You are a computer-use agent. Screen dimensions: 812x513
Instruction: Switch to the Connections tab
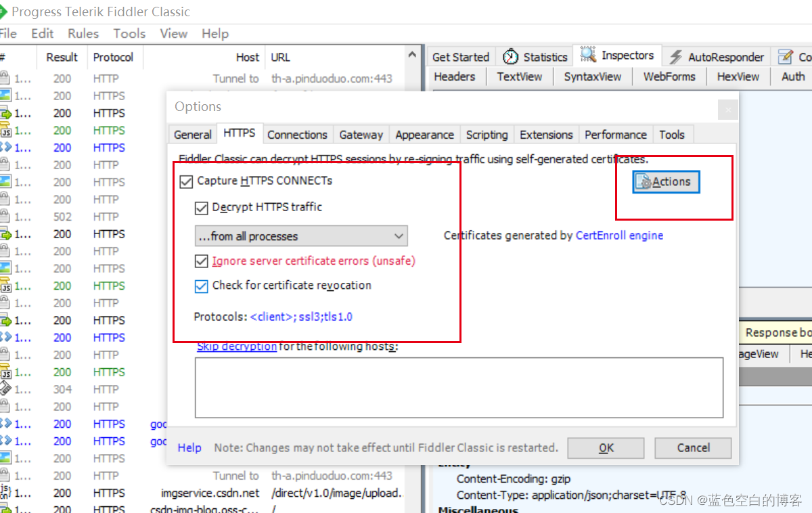pyautogui.click(x=297, y=135)
